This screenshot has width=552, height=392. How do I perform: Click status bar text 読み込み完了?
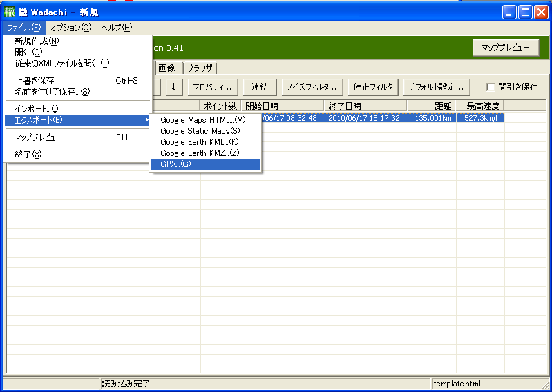(126, 384)
